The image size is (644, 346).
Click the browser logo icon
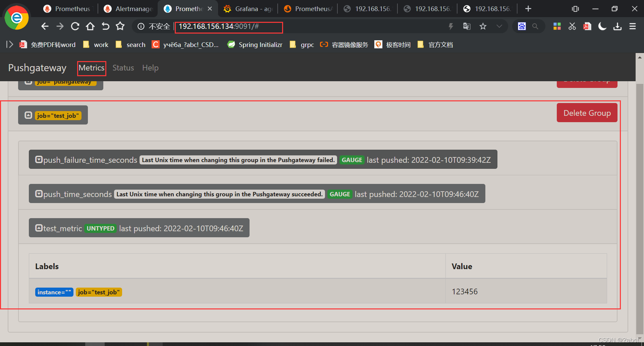[16, 17]
